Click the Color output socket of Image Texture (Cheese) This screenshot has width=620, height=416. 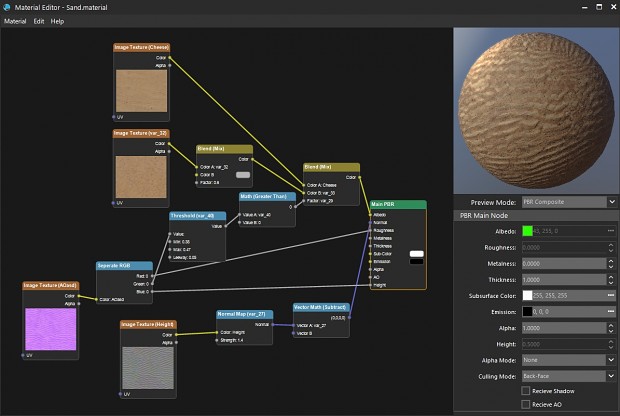(170, 58)
